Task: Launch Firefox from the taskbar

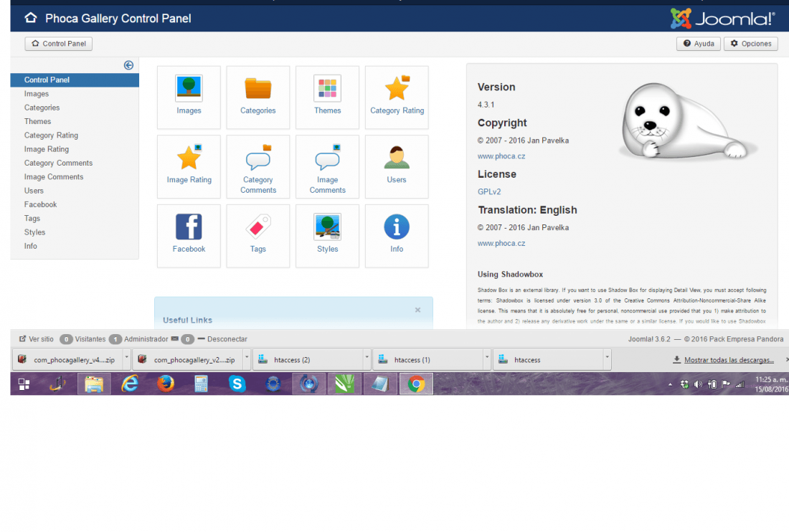Action: click(x=166, y=384)
